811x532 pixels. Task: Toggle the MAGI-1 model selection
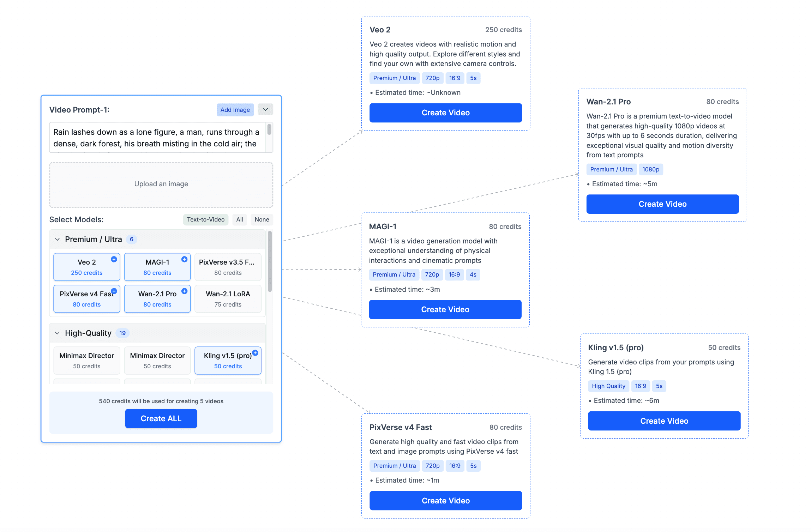tap(157, 267)
